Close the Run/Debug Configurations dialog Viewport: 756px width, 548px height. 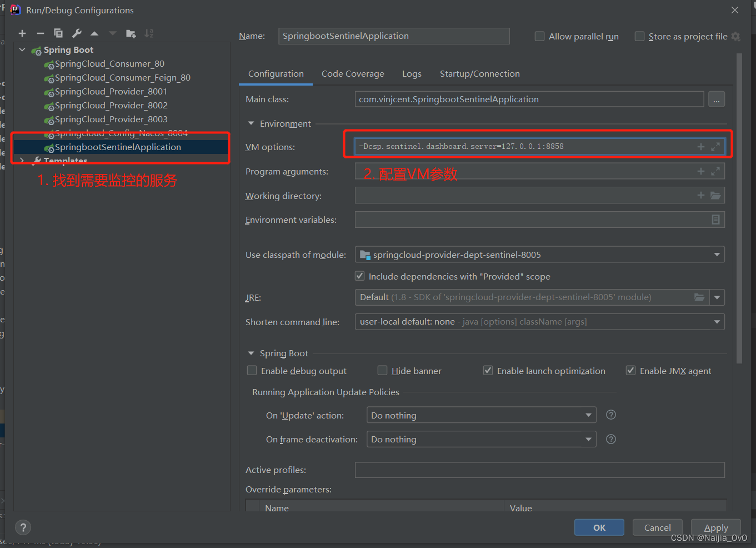735,10
